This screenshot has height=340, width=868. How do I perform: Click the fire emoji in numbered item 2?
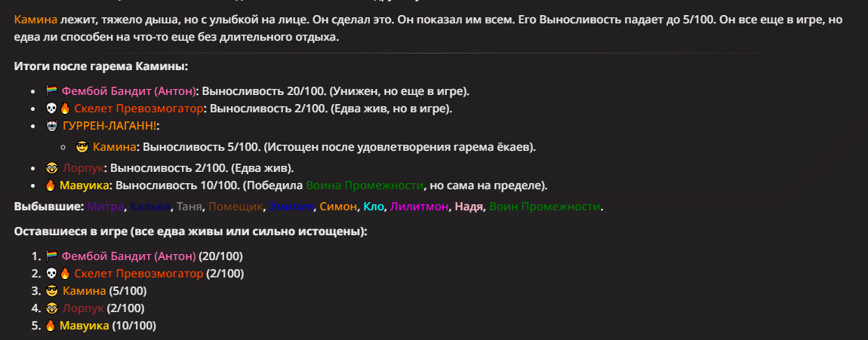click(x=65, y=274)
